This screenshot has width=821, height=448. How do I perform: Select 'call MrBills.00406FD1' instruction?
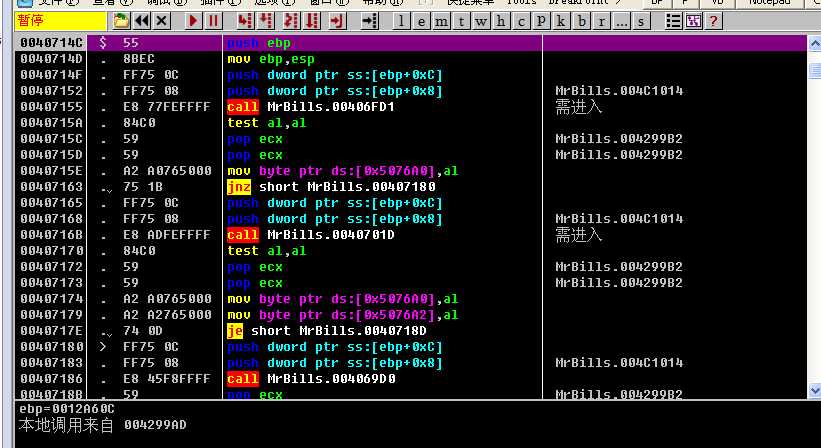click(x=311, y=107)
